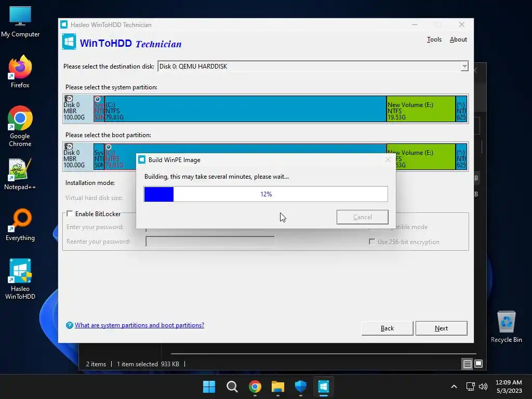Open taskbar Search
This screenshot has width=532, height=399.
point(232,387)
